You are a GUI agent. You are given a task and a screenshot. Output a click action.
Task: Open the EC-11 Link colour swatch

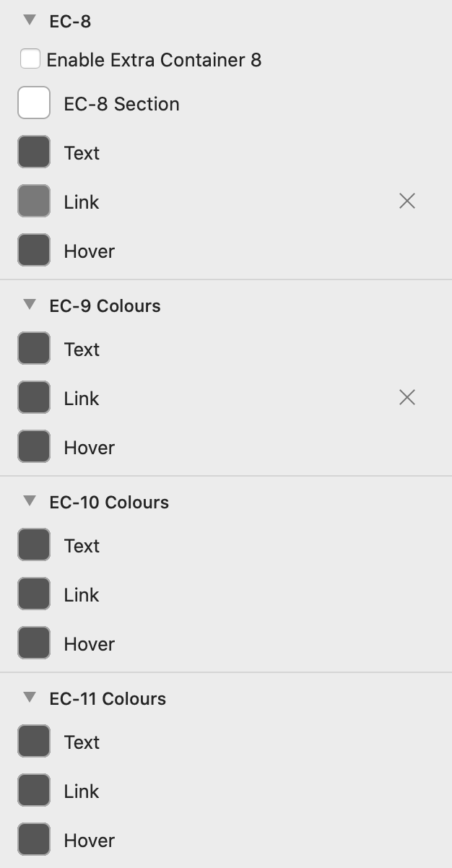tap(34, 791)
